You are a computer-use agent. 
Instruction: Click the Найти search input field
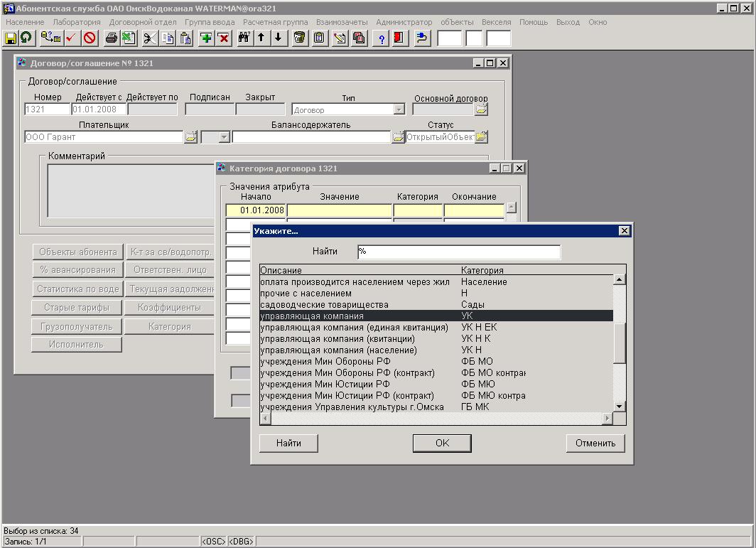click(458, 252)
